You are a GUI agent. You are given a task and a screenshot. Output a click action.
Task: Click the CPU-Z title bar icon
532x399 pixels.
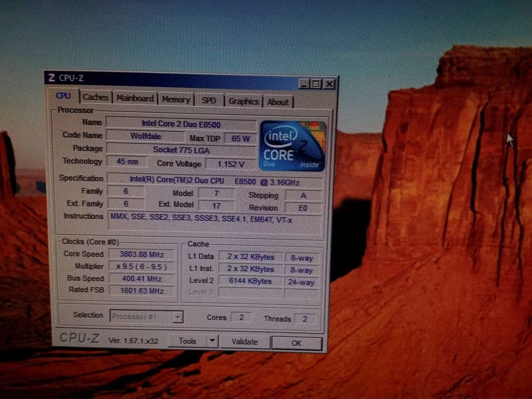tap(52, 78)
